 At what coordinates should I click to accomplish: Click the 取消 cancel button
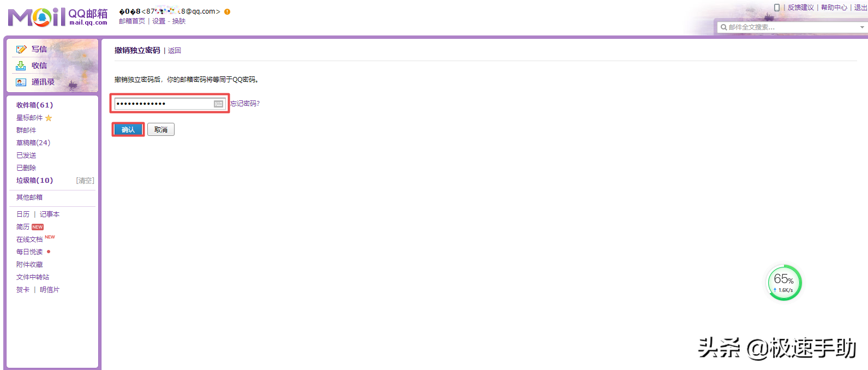coord(161,130)
